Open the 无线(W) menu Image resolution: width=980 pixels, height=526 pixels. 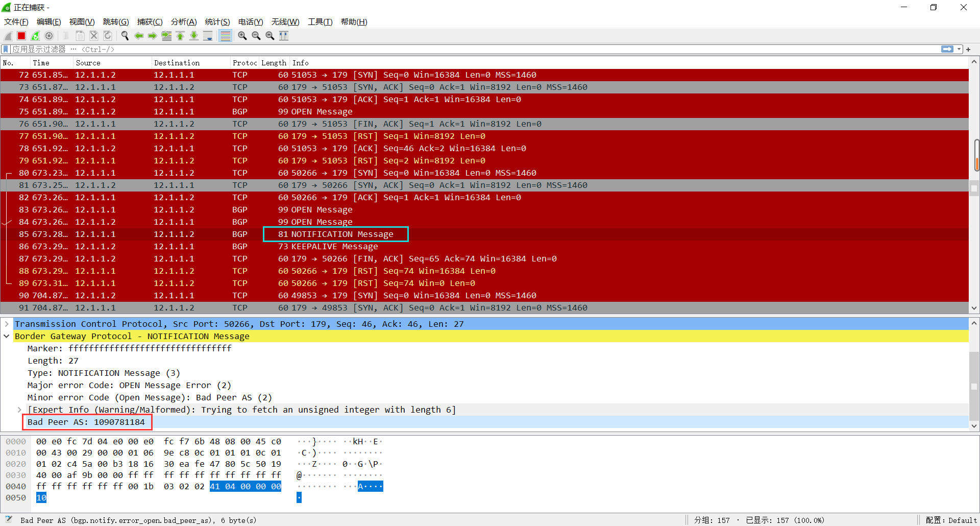coord(285,22)
